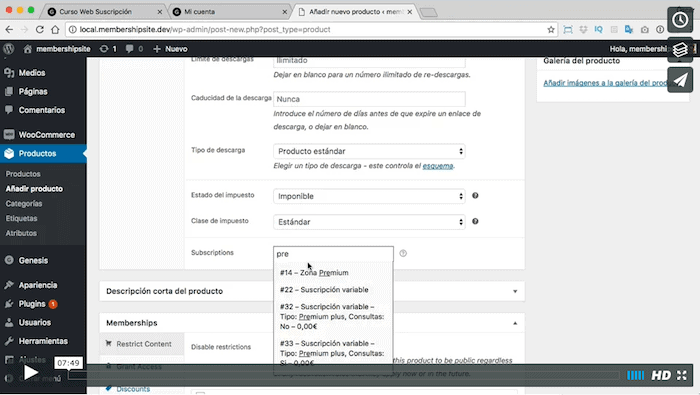700x395 pixels.
Task: Collapse the Memberships panel
Action: (515, 323)
